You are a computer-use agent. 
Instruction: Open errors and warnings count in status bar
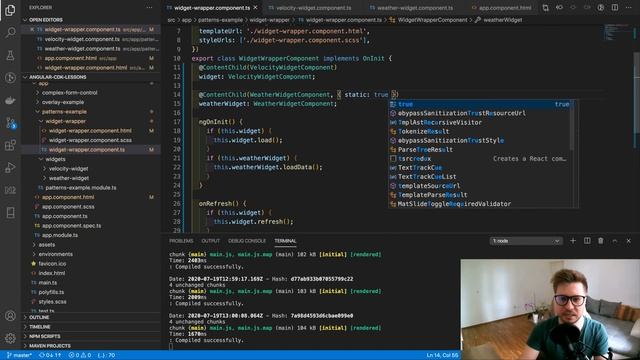80,355
